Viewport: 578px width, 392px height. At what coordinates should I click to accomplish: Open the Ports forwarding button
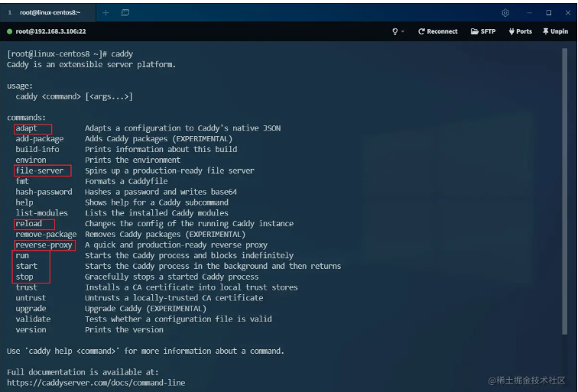(x=520, y=31)
